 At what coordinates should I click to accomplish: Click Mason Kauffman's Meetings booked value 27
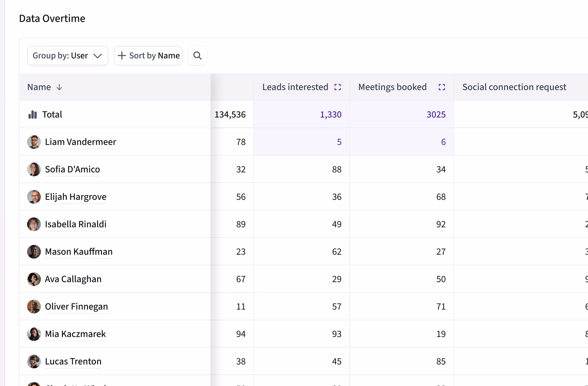click(x=441, y=252)
